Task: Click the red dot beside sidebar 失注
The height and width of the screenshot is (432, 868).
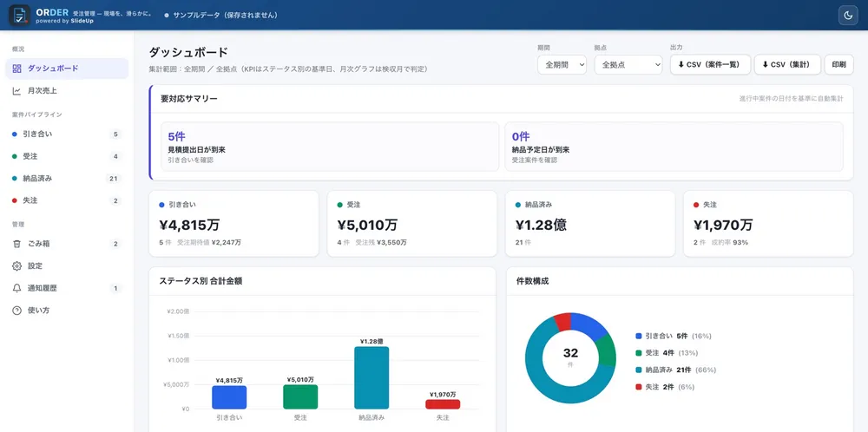Action: 15,200
